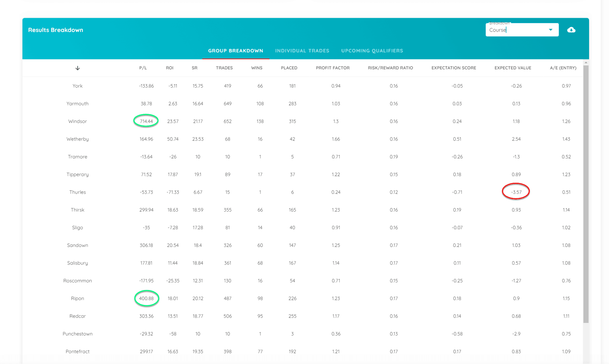The width and height of the screenshot is (609, 364).
Task: Click the scrollbar up arrow
Action: pyautogui.click(x=586, y=62)
